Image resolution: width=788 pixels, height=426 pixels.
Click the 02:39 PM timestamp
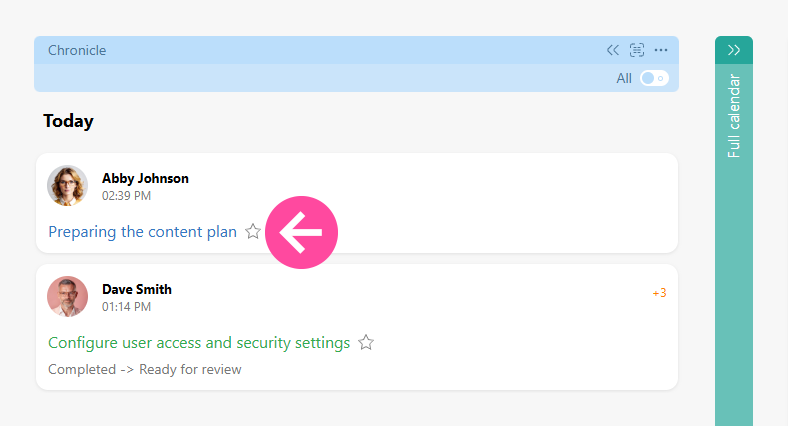coord(127,196)
